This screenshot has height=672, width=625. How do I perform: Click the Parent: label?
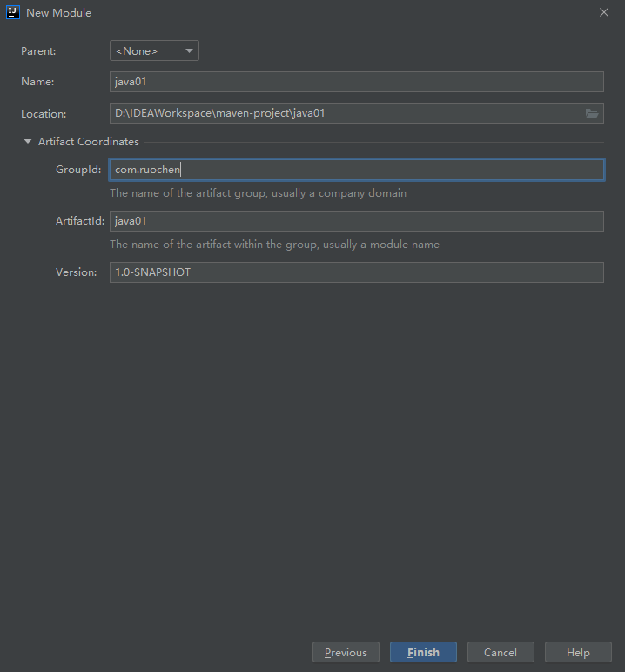[38, 51]
